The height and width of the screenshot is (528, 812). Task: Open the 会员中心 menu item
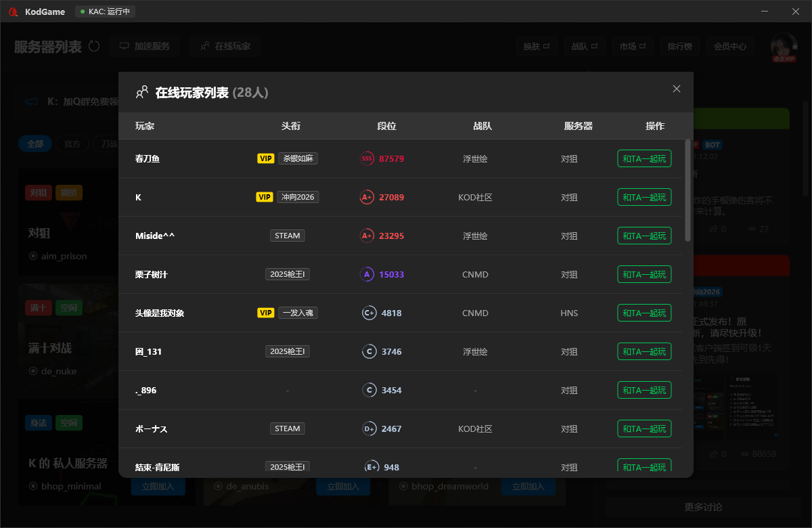click(730, 46)
